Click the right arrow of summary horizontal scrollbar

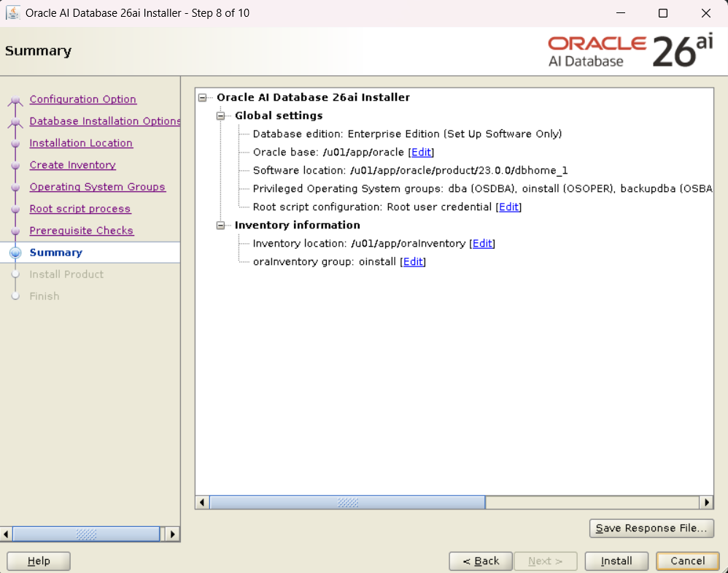(706, 502)
